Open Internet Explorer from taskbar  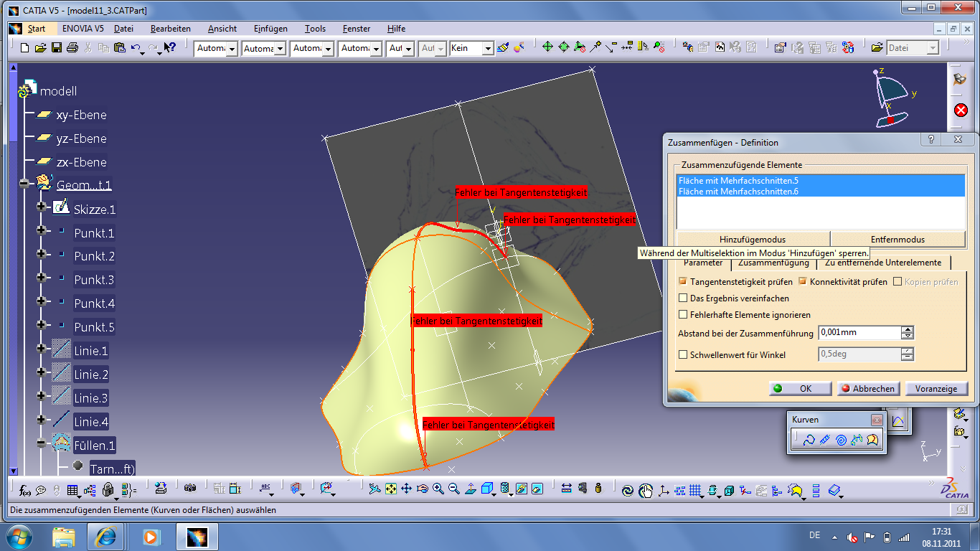tap(106, 537)
